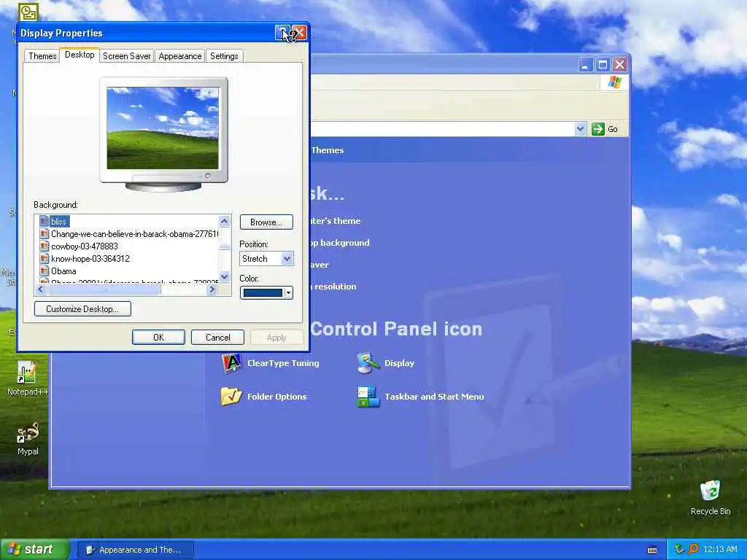Maximize the Appearance and Themes window
The image size is (747, 560).
tap(602, 64)
